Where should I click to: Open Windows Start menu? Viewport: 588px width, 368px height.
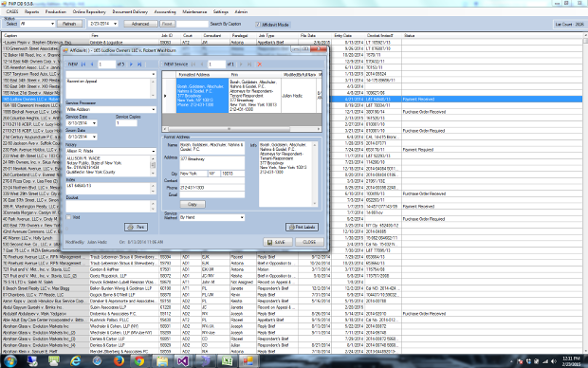[10, 360]
